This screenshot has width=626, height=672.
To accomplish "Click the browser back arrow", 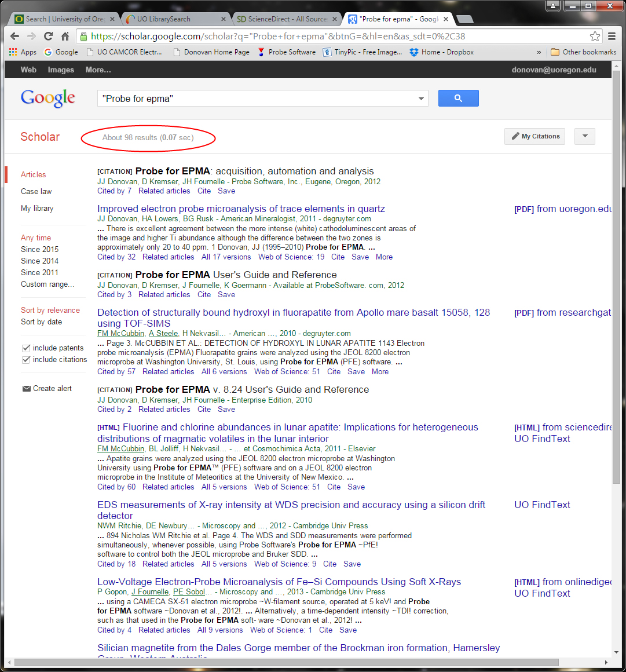I will coord(14,36).
